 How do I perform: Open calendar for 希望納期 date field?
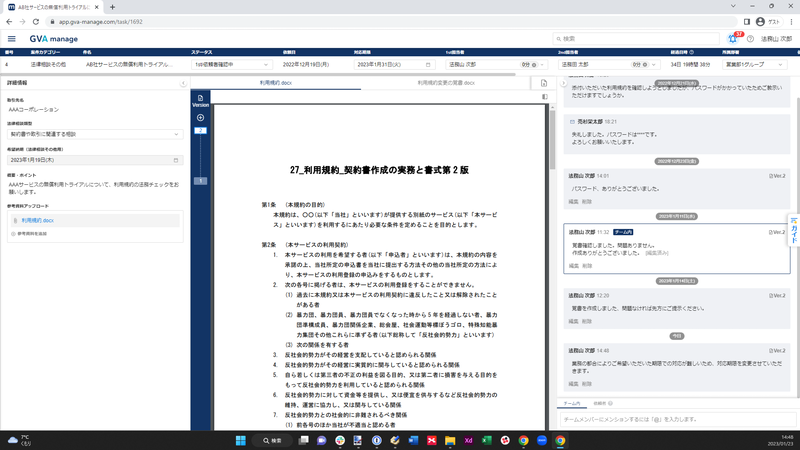(x=176, y=160)
